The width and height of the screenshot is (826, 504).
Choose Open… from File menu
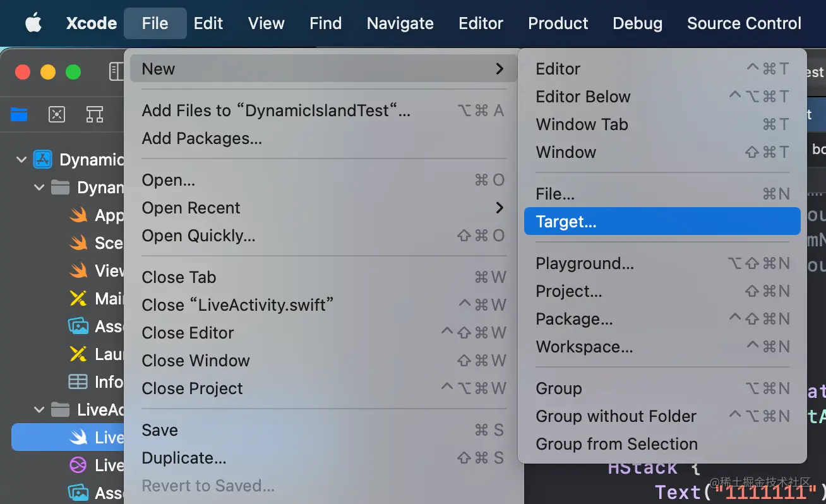(x=323, y=180)
